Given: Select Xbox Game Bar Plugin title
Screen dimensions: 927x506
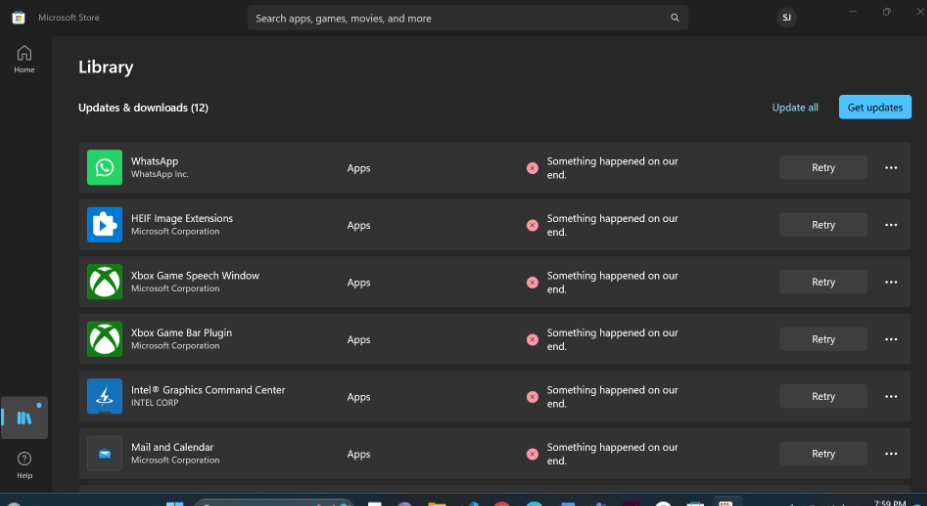Looking at the screenshot, I should [181, 332].
